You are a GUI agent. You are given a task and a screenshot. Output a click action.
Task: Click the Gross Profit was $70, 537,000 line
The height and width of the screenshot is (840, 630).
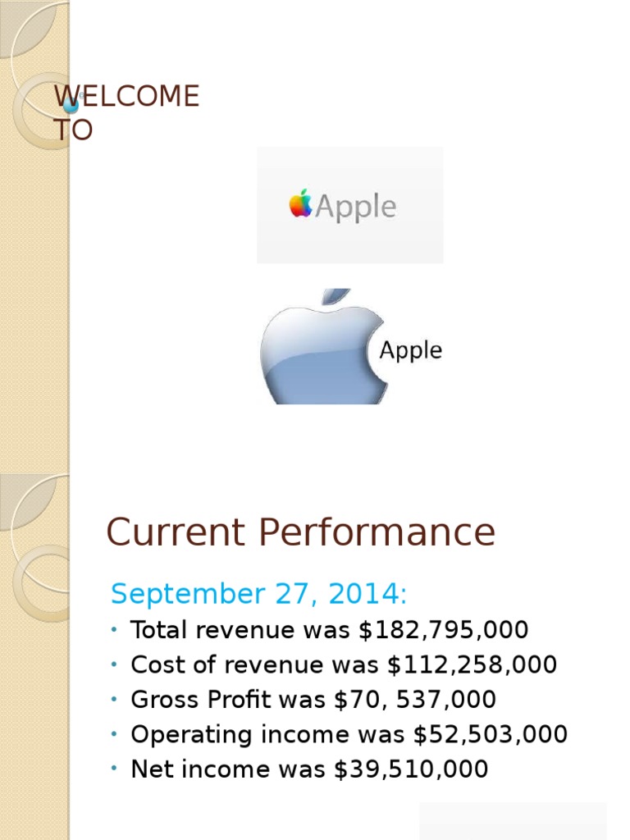[x=313, y=700]
